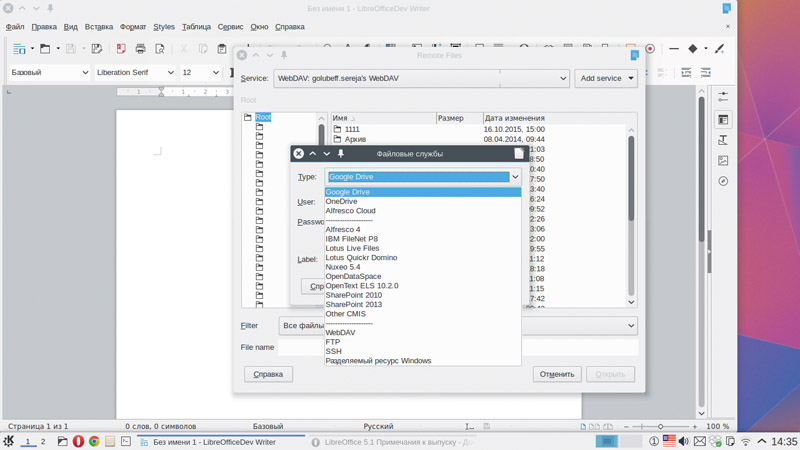Select OneDrive from the Type list
Viewport: 800px width, 450px height.
[423, 202]
